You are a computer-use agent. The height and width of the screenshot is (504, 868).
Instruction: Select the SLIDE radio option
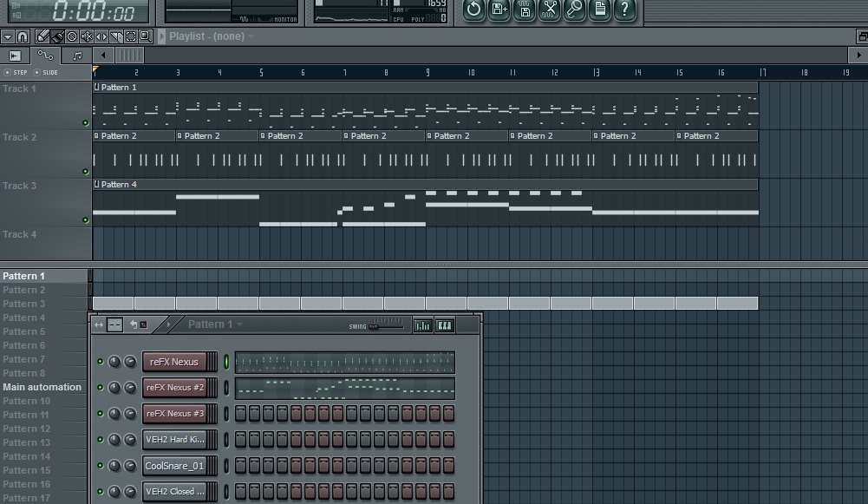[37, 73]
